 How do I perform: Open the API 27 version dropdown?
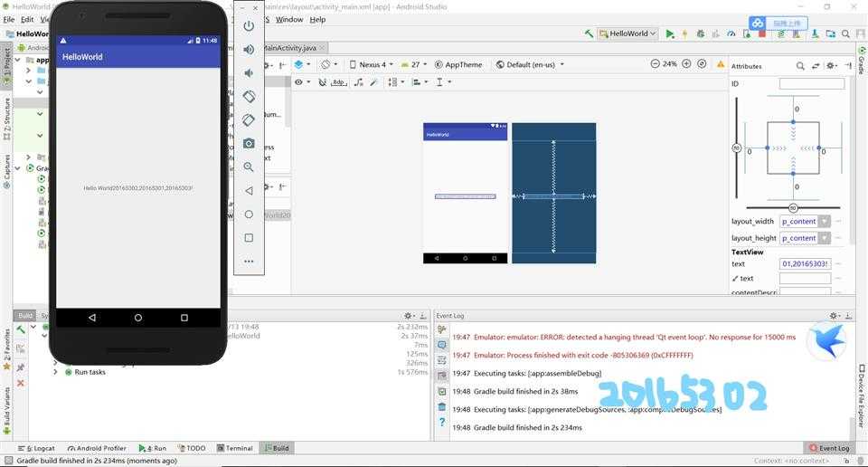click(414, 64)
